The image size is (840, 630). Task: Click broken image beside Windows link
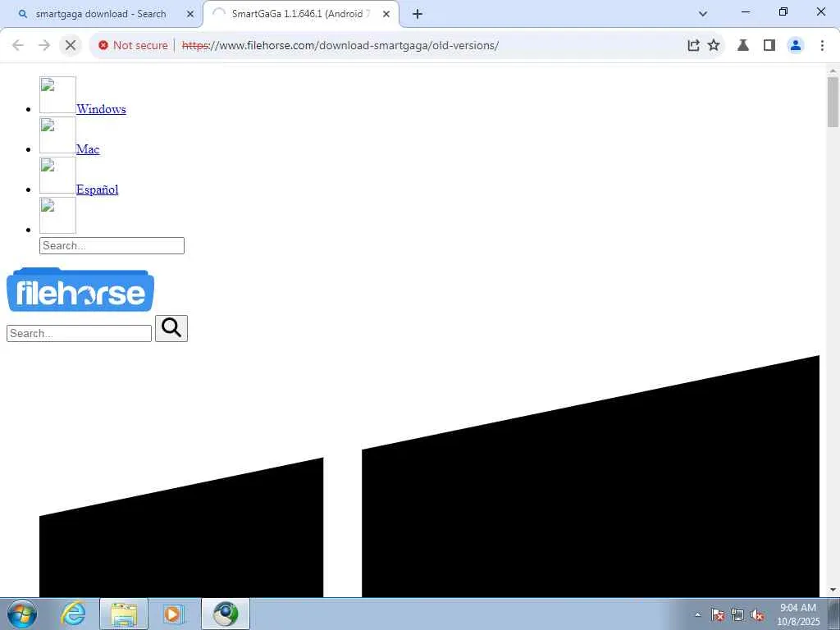(58, 95)
